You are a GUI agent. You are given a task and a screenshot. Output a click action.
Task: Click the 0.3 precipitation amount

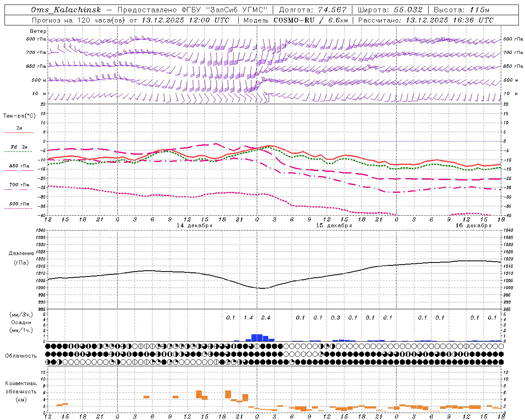tap(336, 317)
